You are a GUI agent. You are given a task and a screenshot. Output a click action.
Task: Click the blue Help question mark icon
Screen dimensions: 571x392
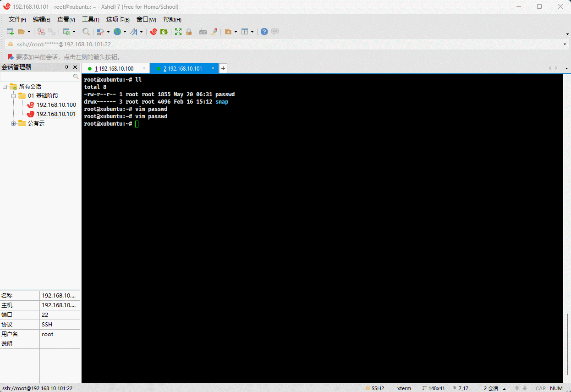pyautogui.click(x=264, y=32)
